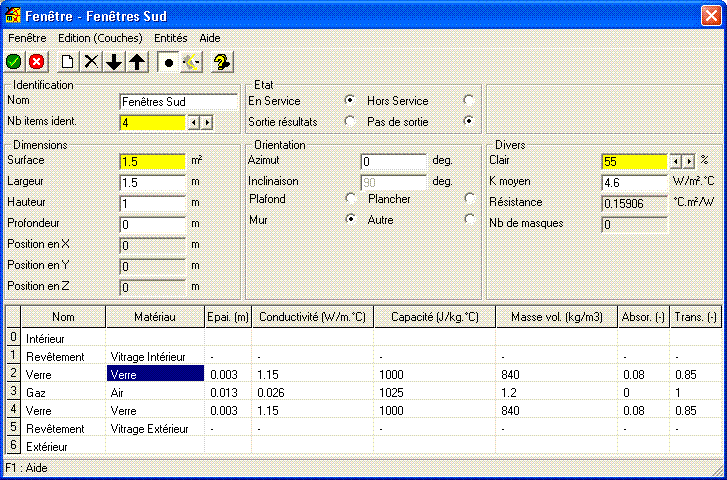Move layer down with down arrow icon

coord(114,62)
